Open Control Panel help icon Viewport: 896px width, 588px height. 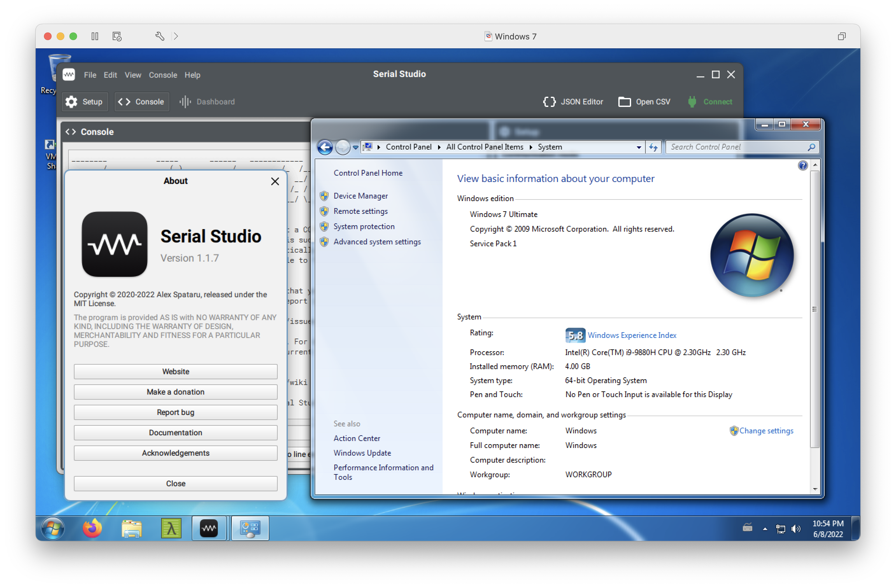(x=802, y=165)
